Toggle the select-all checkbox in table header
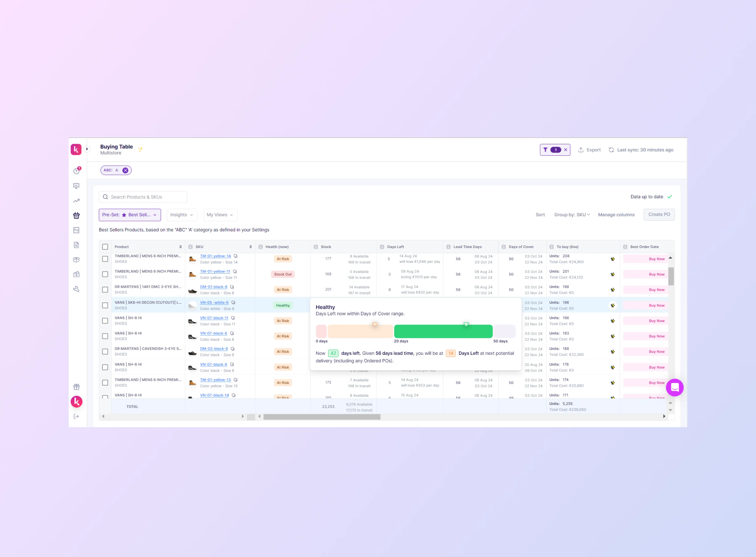The height and width of the screenshot is (557, 756). (x=105, y=247)
